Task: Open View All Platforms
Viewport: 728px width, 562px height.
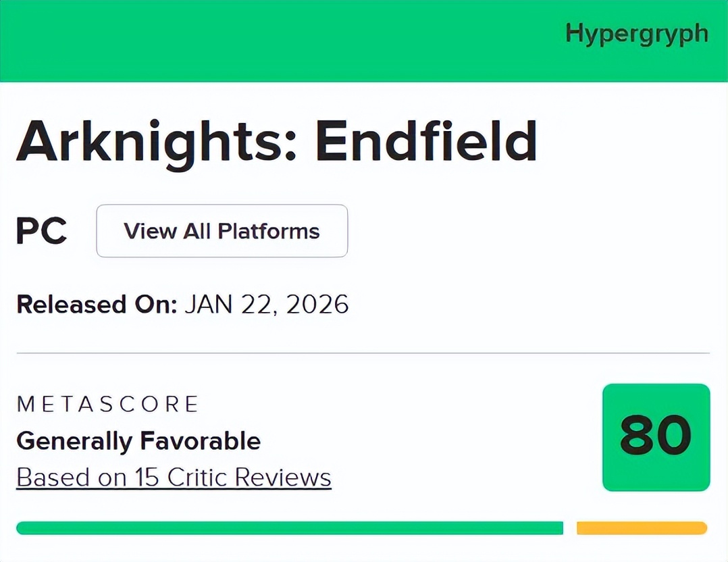Action: click(222, 231)
